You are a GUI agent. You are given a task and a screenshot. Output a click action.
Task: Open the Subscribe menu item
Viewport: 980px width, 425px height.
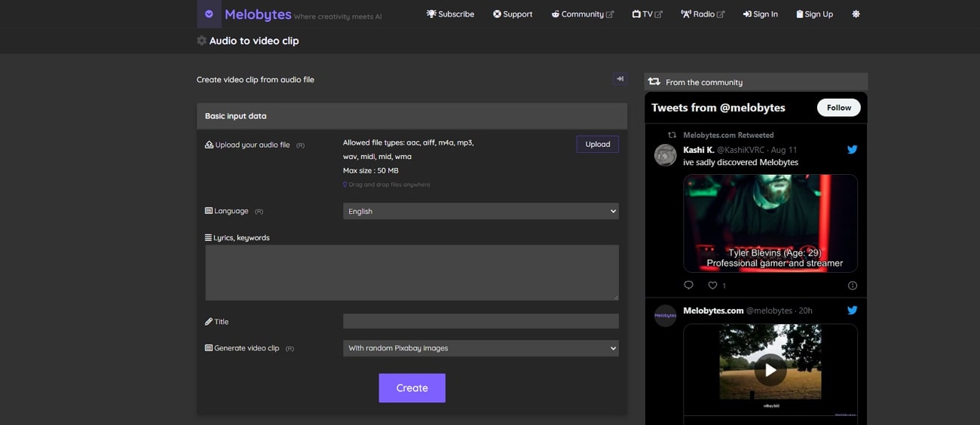pos(450,14)
